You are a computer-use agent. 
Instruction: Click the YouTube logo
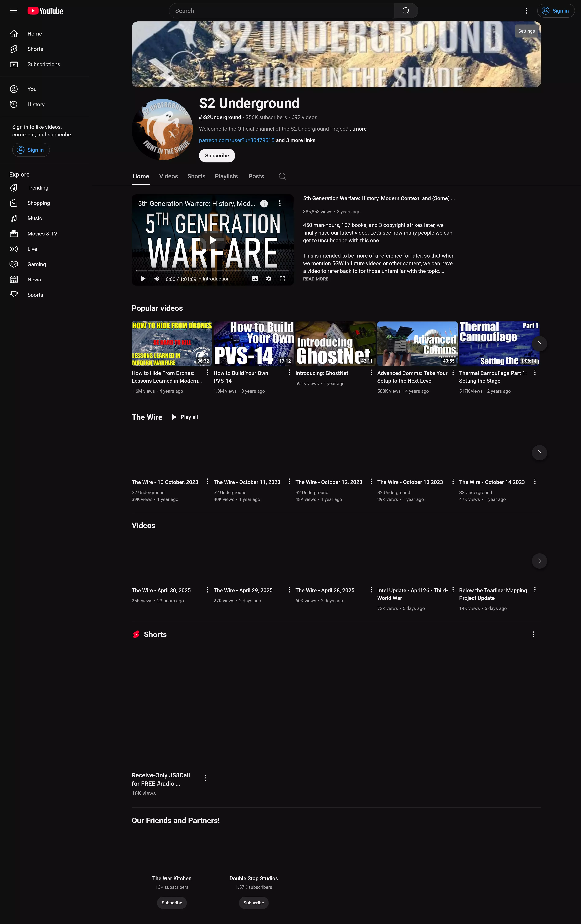[x=45, y=11]
